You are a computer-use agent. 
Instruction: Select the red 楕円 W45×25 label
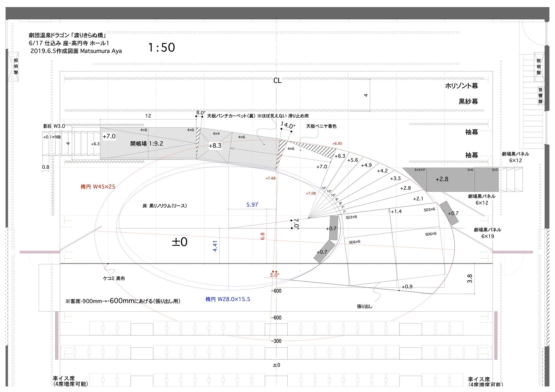[x=98, y=187]
